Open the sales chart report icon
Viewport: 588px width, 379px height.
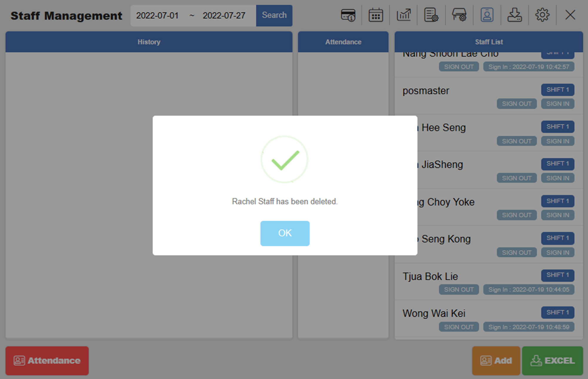coord(403,15)
